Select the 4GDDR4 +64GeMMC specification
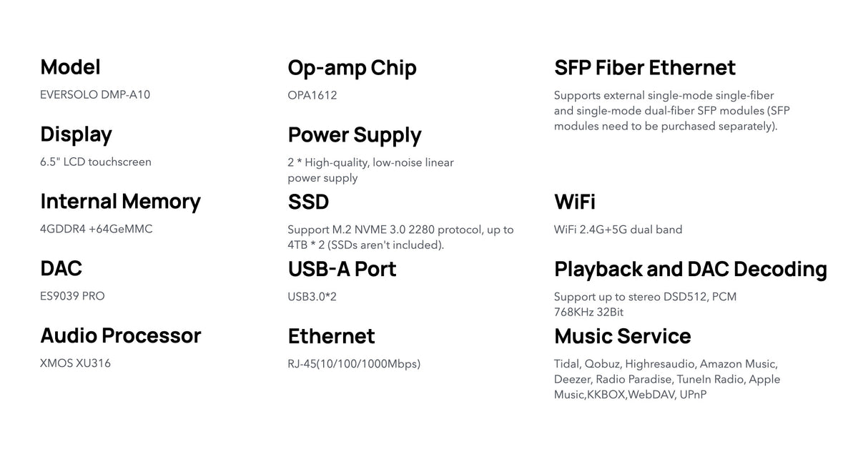868x452 pixels. point(97,229)
